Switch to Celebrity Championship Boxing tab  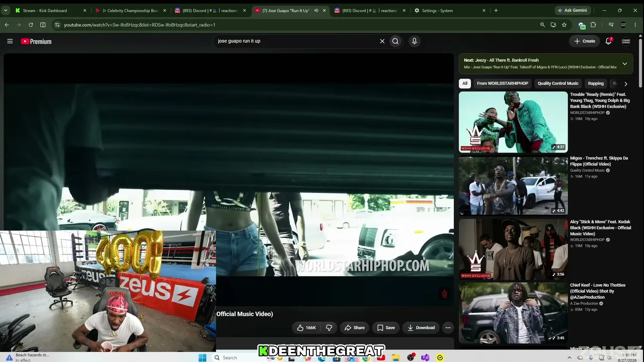[x=130, y=11]
